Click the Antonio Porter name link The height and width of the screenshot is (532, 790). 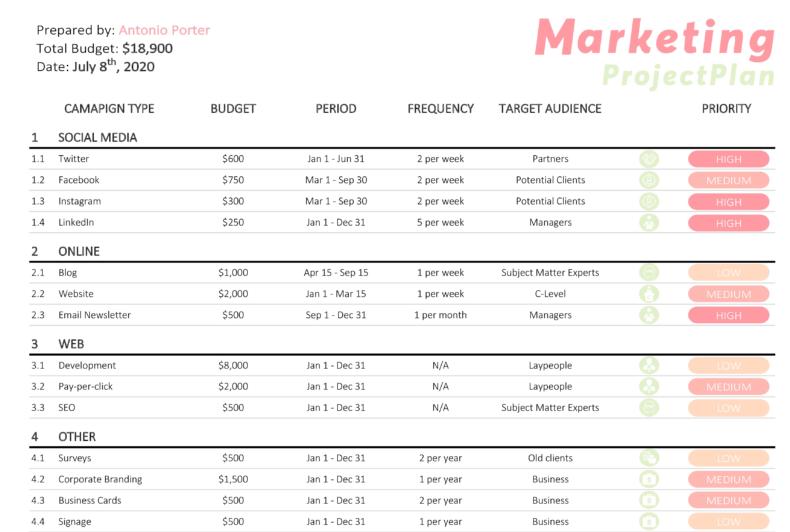click(164, 30)
